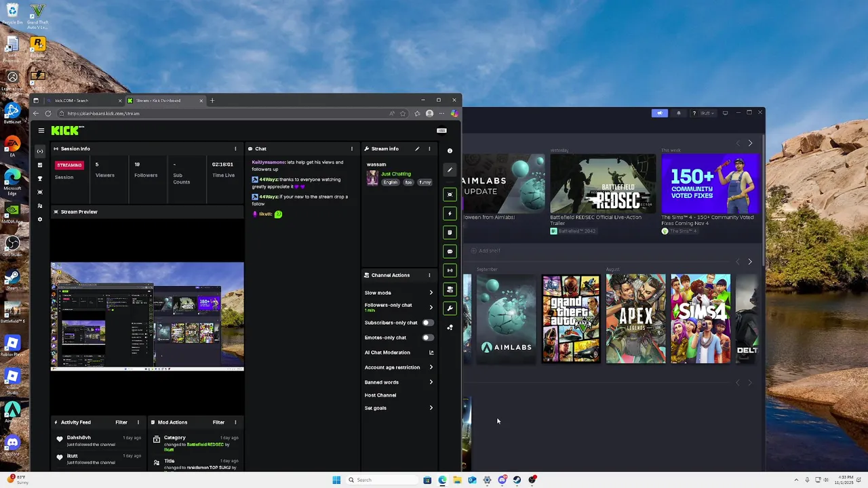The image size is (868, 488).
Task: Select the Stream - Kick Dashboard tab
Action: (x=165, y=100)
